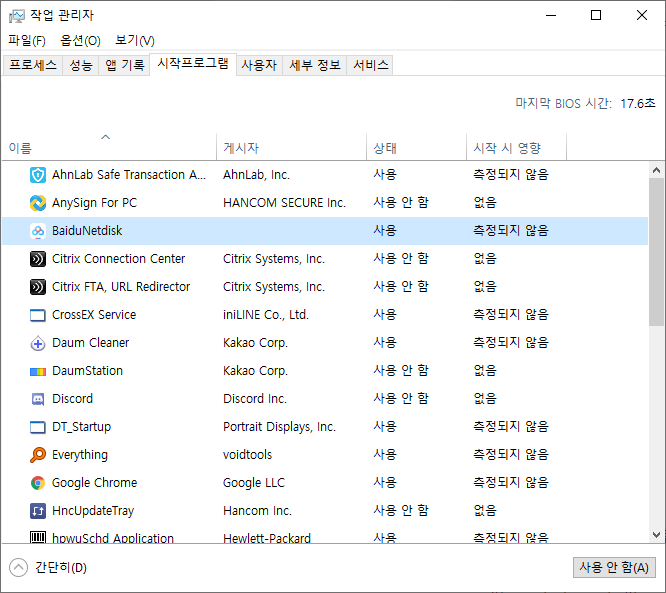Image resolution: width=666 pixels, height=593 pixels.
Task: Select the Daum Cleaner name
Action: [x=90, y=343]
